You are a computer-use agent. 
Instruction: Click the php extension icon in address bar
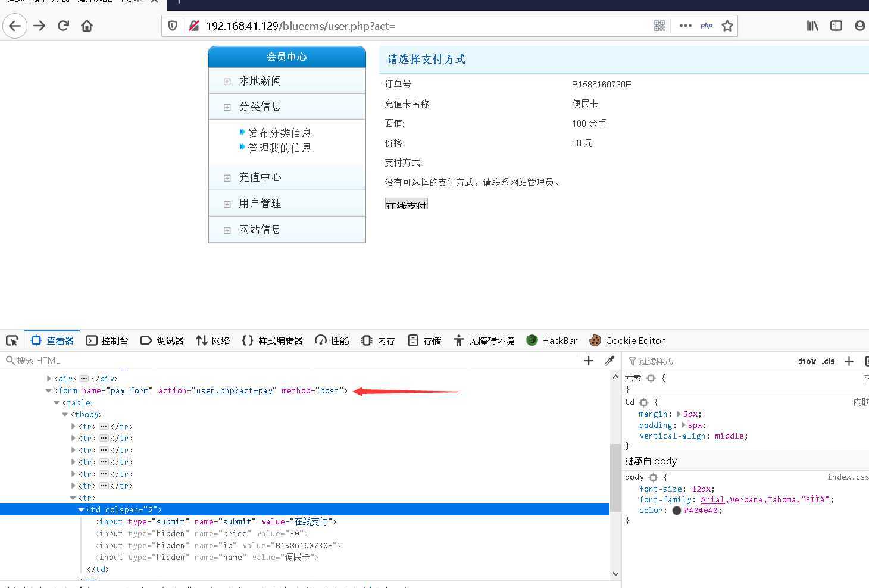coord(707,26)
